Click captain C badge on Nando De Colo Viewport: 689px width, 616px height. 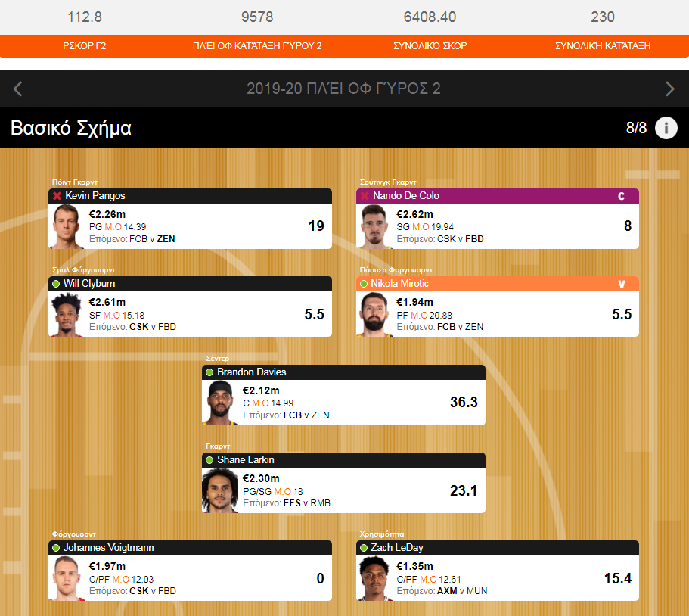coord(622,196)
